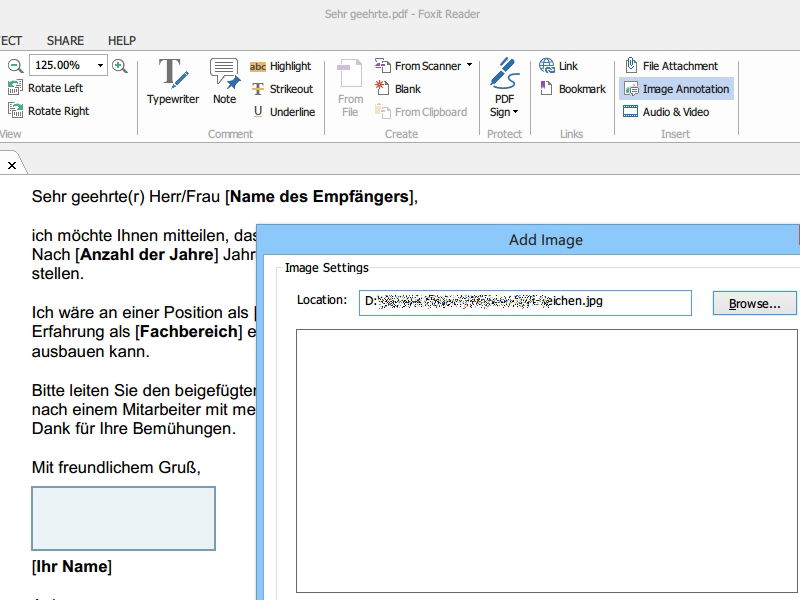Click the line "Dank für Ihre Bemühungen."
The image size is (800, 600).
[x=134, y=429]
